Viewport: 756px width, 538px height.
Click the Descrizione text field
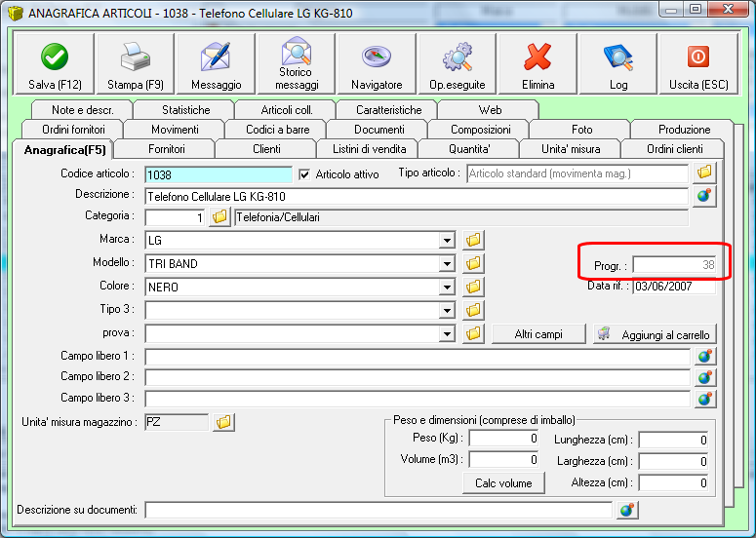(417, 197)
